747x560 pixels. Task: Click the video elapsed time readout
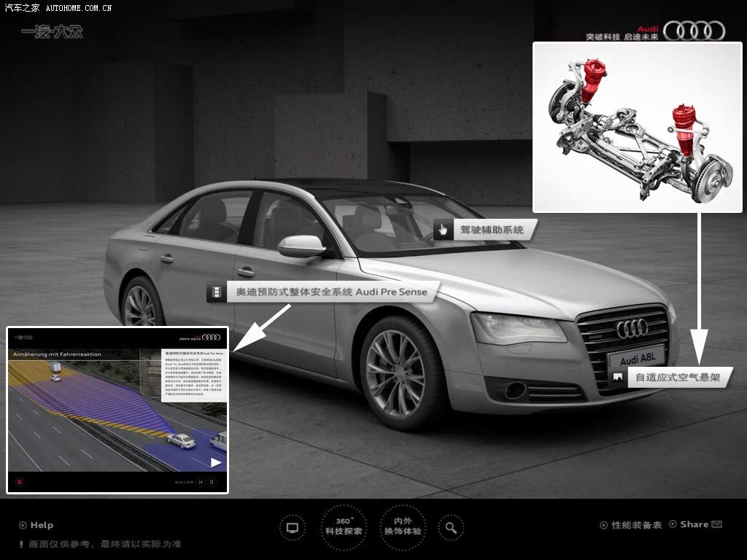click(184, 483)
